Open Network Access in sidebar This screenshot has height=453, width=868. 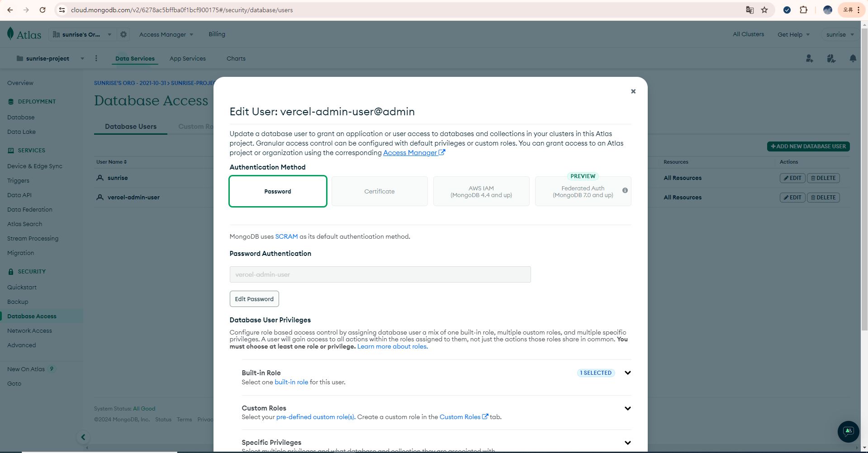tap(29, 331)
